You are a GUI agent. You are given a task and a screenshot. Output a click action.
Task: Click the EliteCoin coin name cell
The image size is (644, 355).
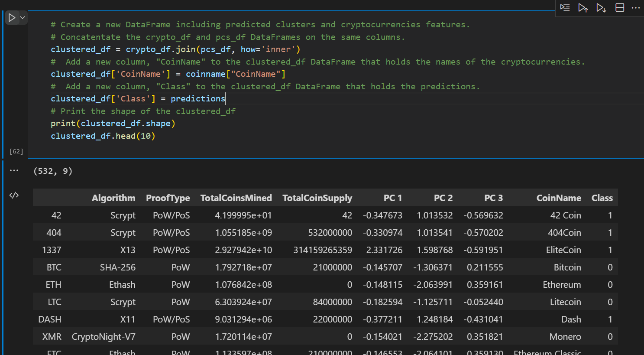point(563,250)
